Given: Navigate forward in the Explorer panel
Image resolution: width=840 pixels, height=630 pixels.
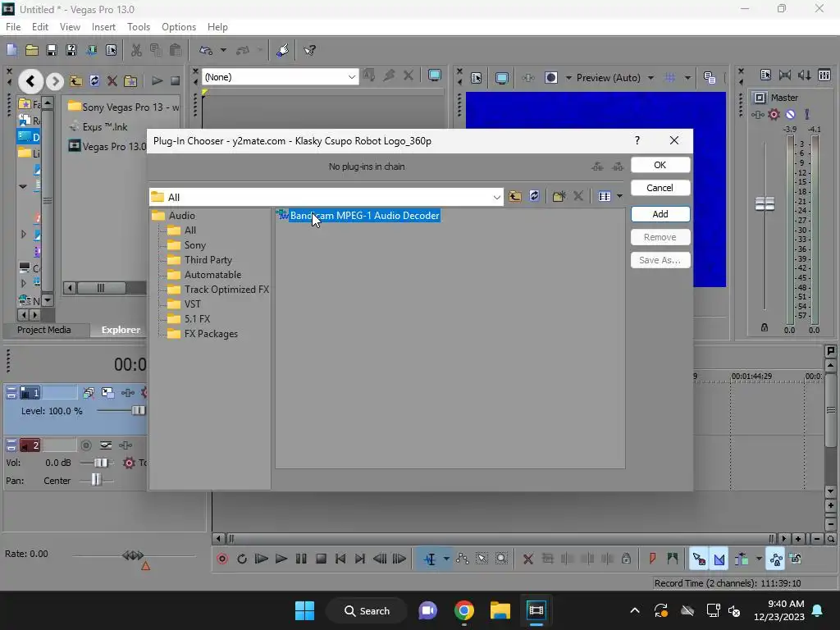Looking at the screenshot, I should (x=54, y=81).
